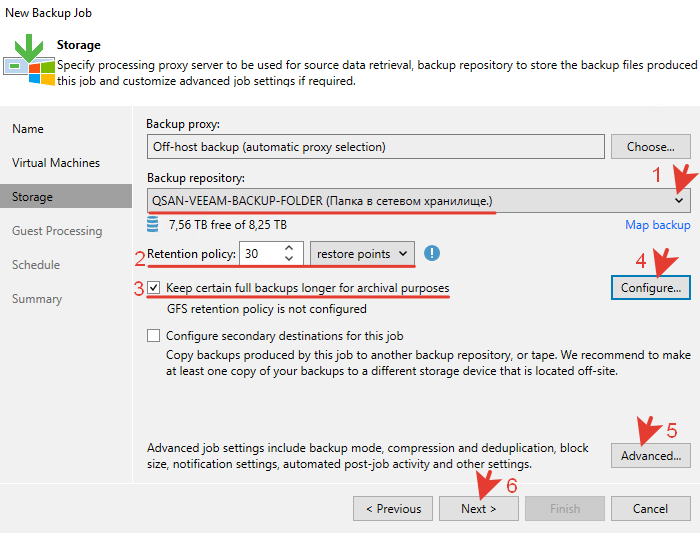Viewport: 700px width, 533px height.
Task: Expand the Backup repository dropdown
Action: (680, 200)
